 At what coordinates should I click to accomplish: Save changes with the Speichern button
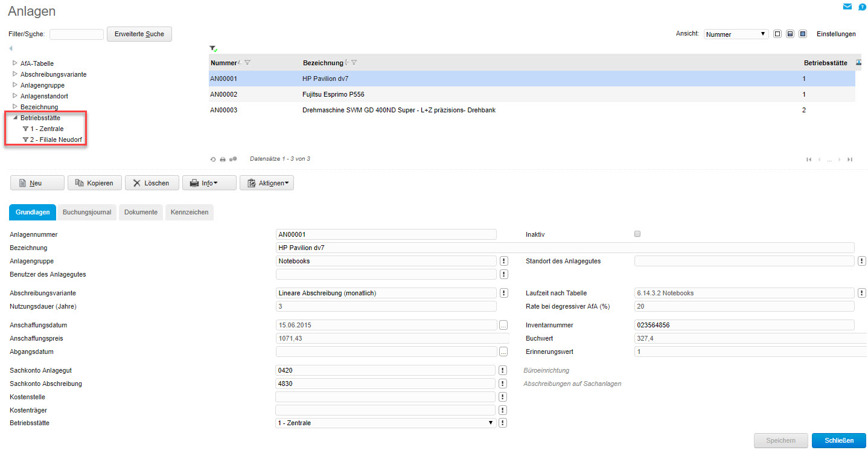(x=780, y=440)
